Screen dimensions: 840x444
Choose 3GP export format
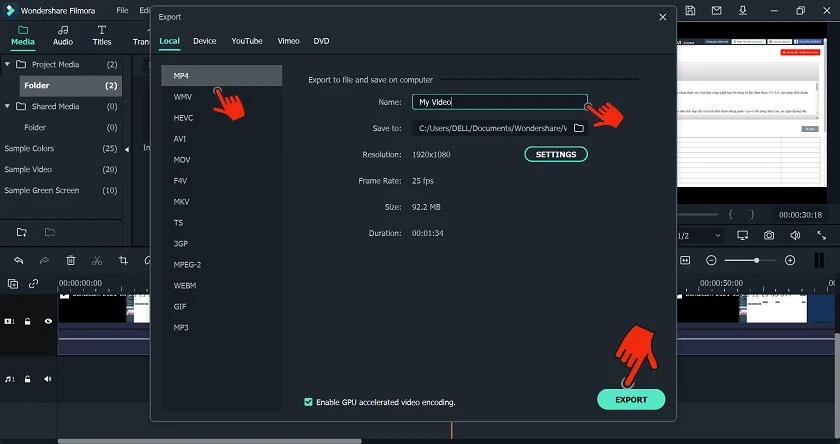point(221,243)
